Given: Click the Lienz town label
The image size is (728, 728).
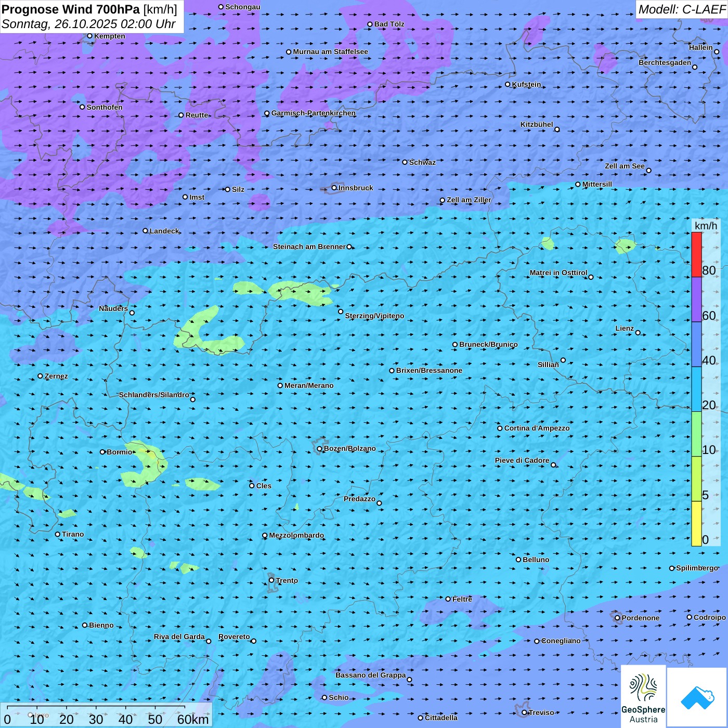Looking at the screenshot, I should 625,328.
